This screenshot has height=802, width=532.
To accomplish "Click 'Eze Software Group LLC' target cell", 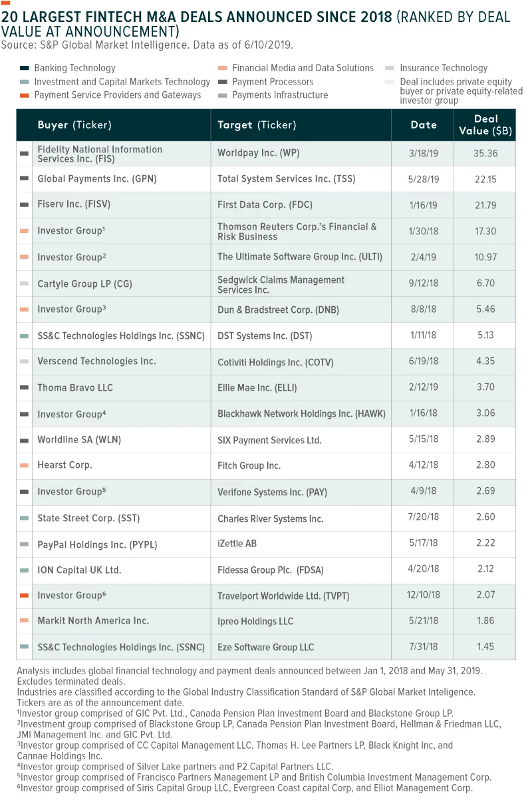I will (266, 647).
